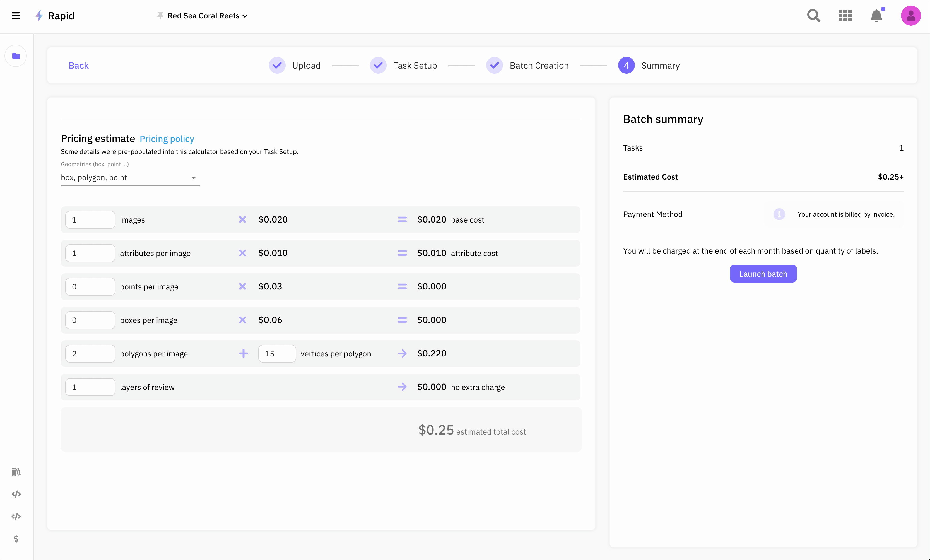Click the search magnifier icon
Image resolution: width=930 pixels, height=560 pixels.
coord(813,15)
